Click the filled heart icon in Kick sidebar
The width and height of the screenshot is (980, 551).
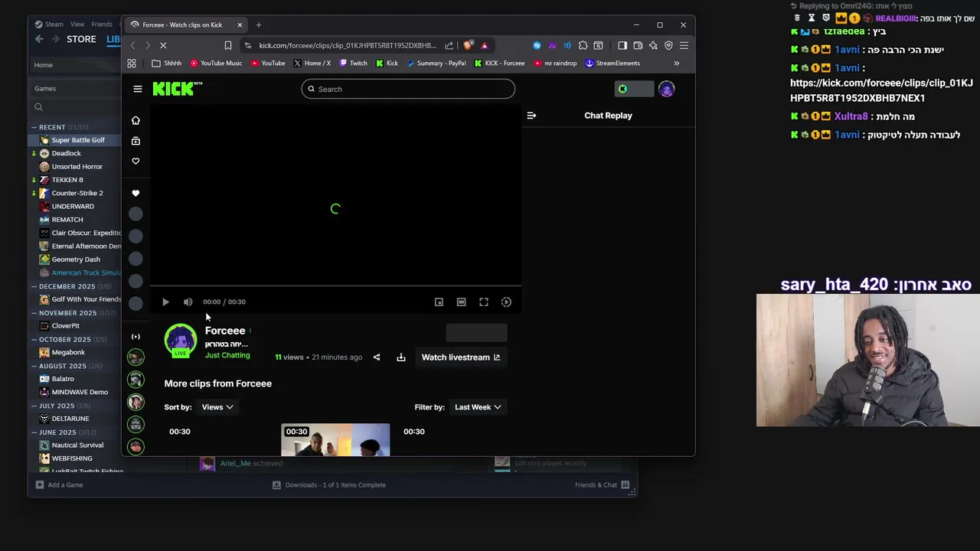point(136,193)
